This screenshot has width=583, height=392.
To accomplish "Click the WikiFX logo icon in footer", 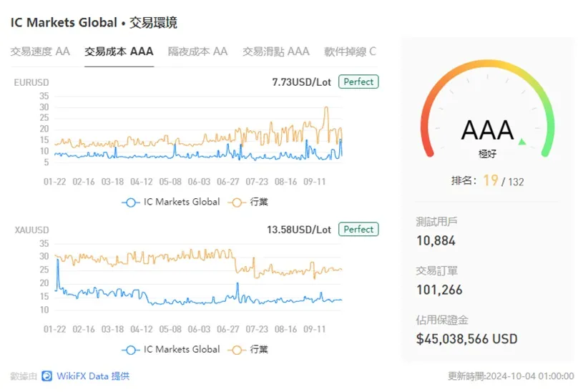I will coord(46,376).
